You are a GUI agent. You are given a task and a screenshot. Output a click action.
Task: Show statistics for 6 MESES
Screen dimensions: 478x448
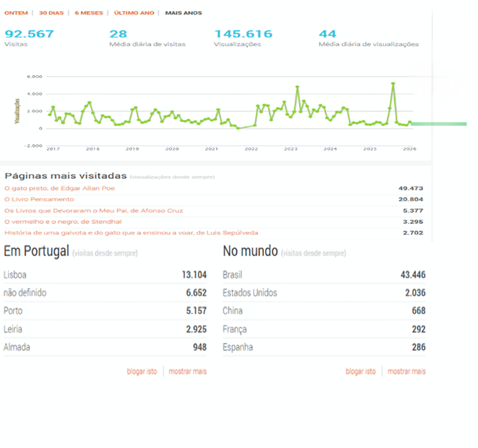click(89, 13)
